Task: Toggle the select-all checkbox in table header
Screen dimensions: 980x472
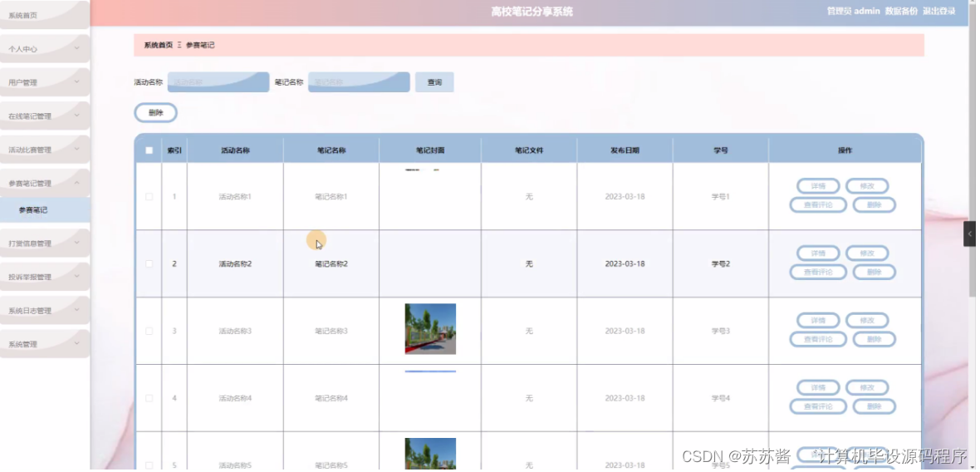Action: [x=149, y=150]
